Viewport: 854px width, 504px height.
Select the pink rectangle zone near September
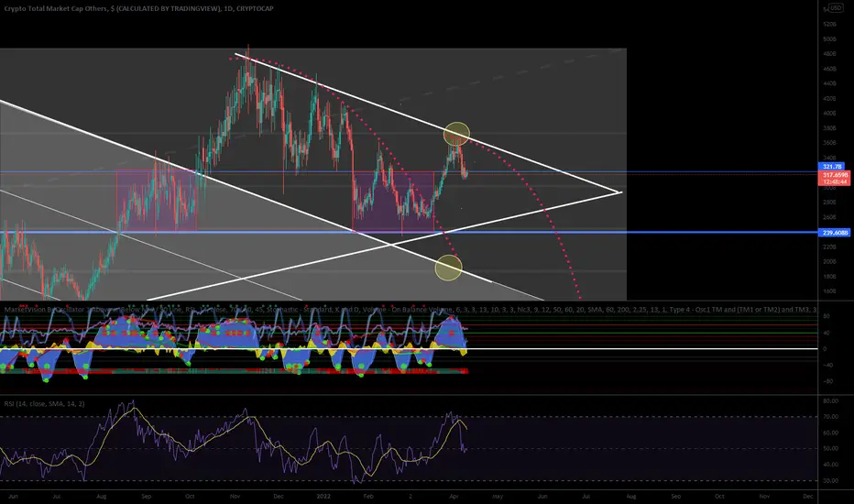point(157,201)
